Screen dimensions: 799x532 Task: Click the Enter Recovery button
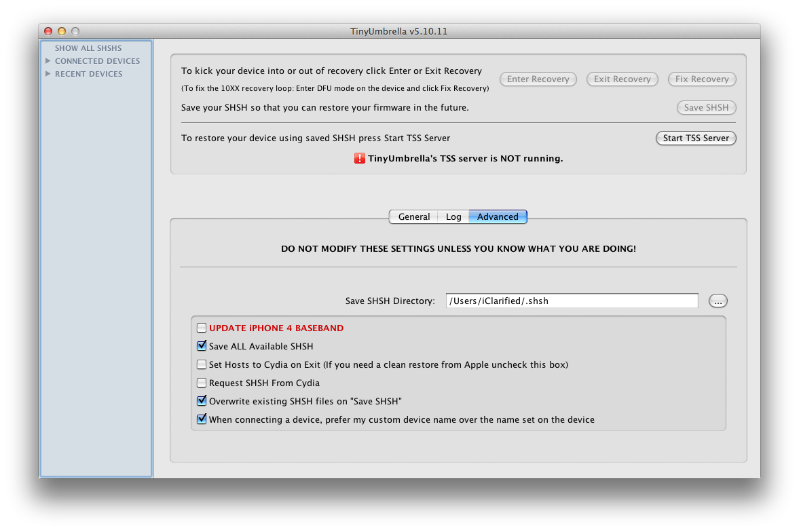click(538, 79)
